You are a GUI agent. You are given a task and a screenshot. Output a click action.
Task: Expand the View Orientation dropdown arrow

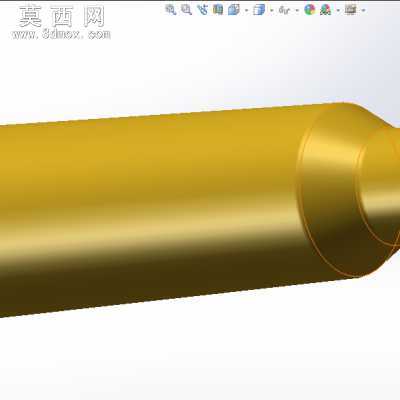246,11
